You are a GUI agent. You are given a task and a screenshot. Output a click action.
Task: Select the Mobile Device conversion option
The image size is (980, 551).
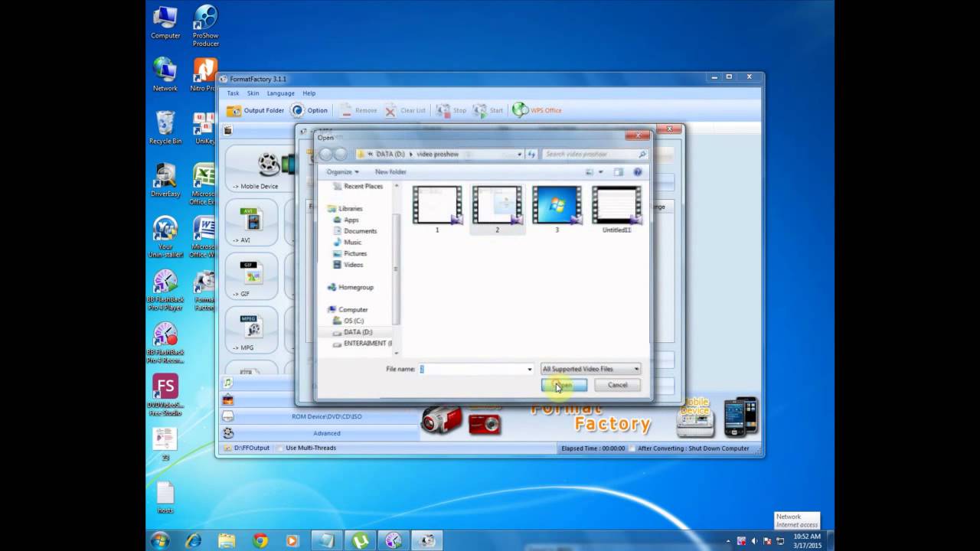(260, 170)
